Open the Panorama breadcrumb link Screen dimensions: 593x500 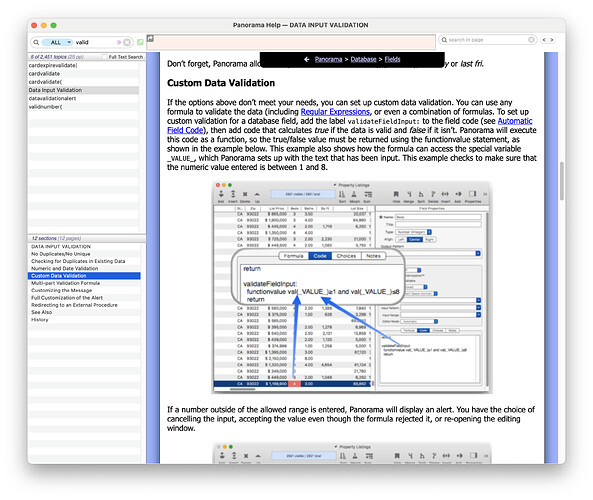point(328,59)
